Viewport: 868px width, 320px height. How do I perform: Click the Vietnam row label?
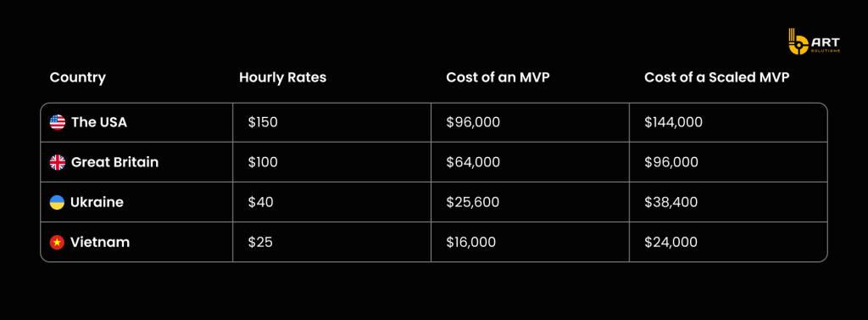tap(100, 243)
